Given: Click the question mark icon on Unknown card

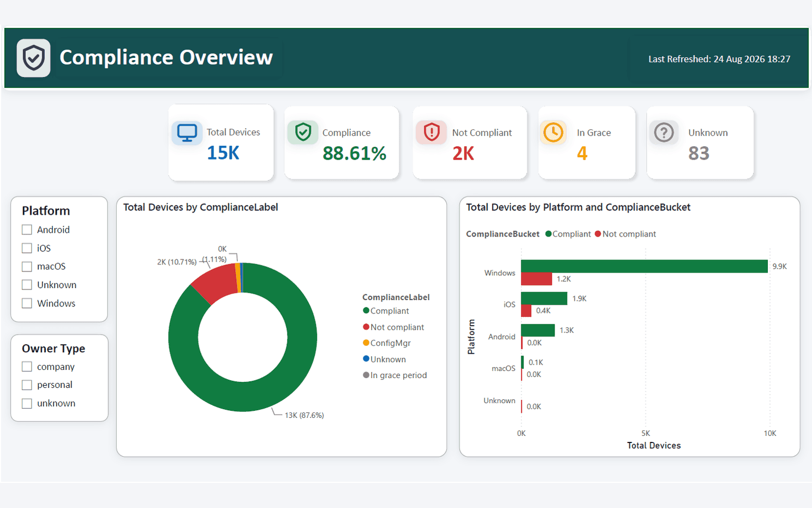Looking at the screenshot, I should [x=664, y=132].
